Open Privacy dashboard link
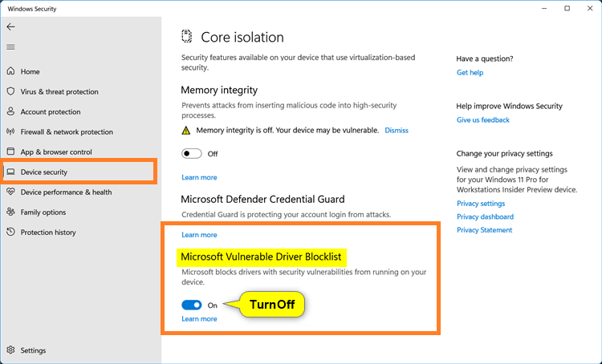 pyautogui.click(x=485, y=216)
